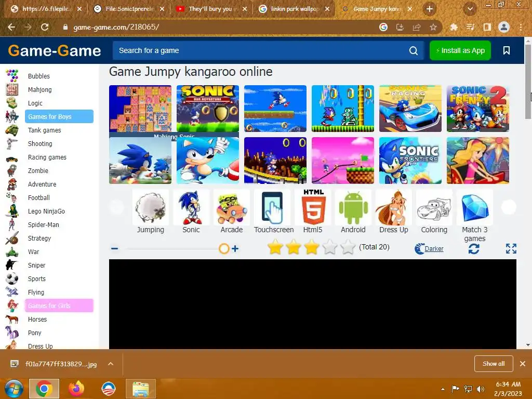This screenshot has width=532, height=399.
Task: Close the downloads bar
Action: tap(523, 364)
